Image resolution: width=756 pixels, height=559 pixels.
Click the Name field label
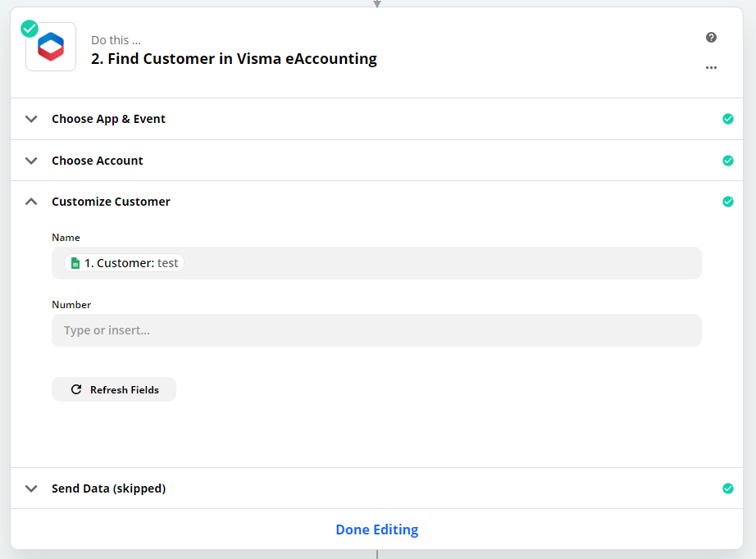pyautogui.click(x=66, y=238)
